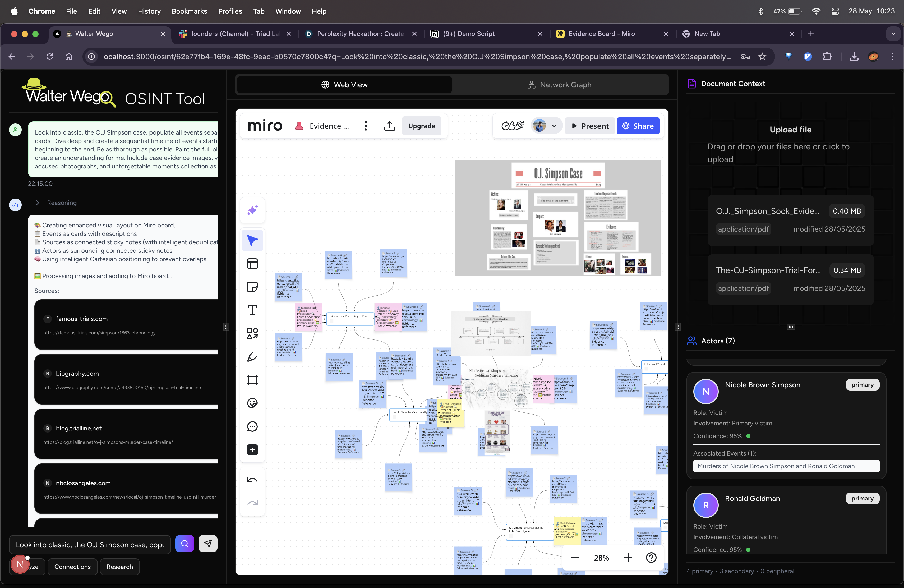Expand the Reasoning section
This screenshot has width=904, height=588.
[x=38, y=203]
